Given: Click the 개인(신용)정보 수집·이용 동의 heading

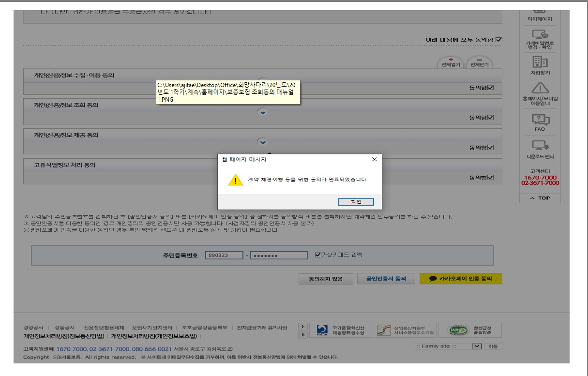Looking at the screenshot, I should pos(74,75).
